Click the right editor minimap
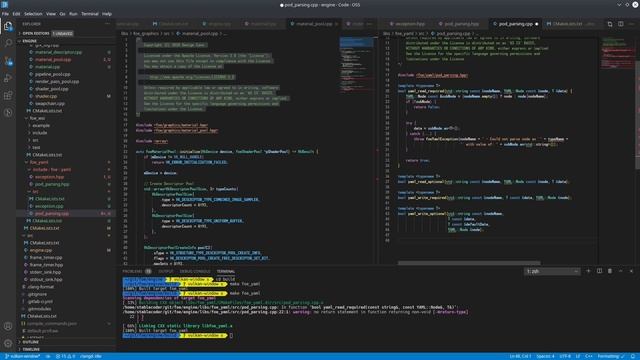The width and height of the screenshot is (640, 360). tap(618, 53)
